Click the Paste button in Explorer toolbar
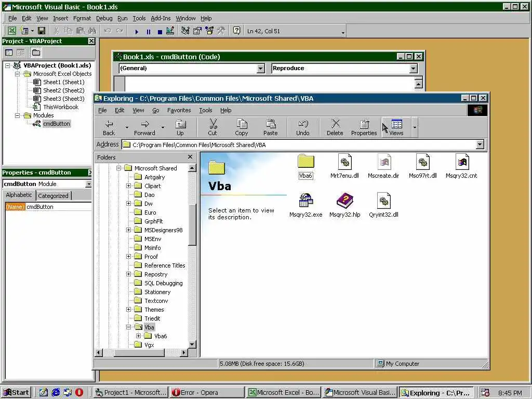532x399 pixels. click(x=270, y=128)
